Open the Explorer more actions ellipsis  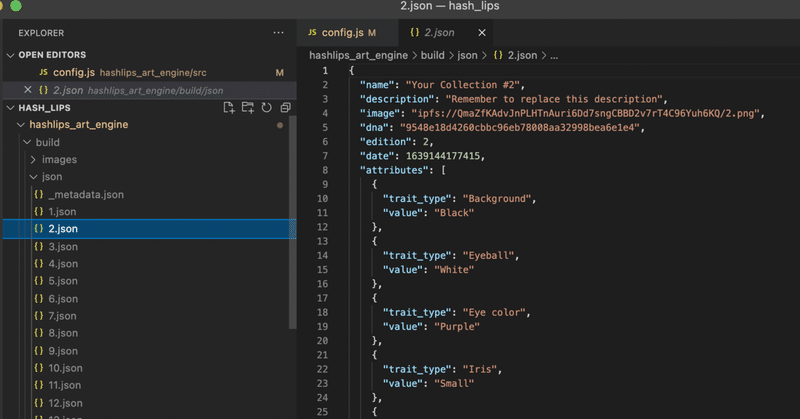point(278,33)
